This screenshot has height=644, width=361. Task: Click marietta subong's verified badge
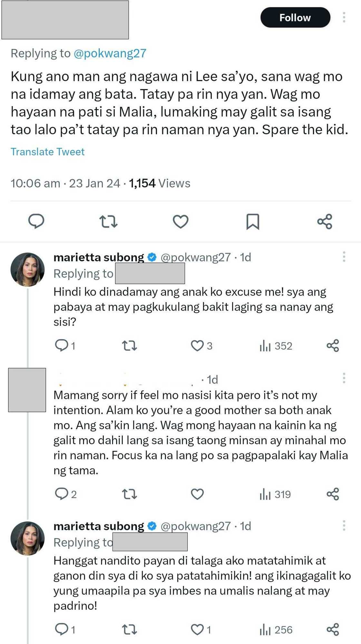click(x=151, y=257)
